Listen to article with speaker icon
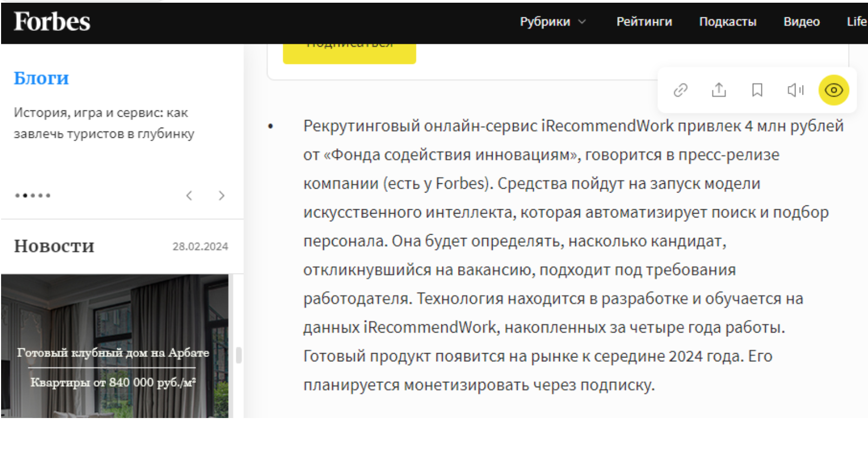The image size is (868, 464). 796,90
